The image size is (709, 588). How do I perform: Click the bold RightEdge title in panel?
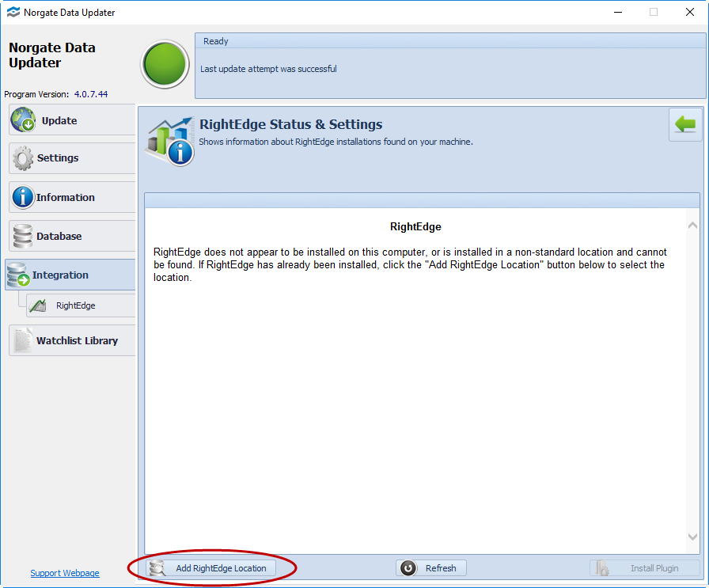415,226
